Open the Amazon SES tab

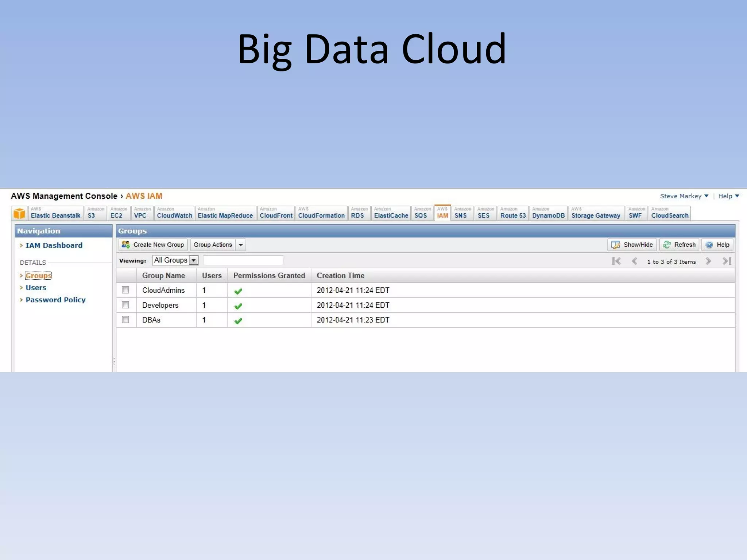pyautogui.click(x=485, y=213)
